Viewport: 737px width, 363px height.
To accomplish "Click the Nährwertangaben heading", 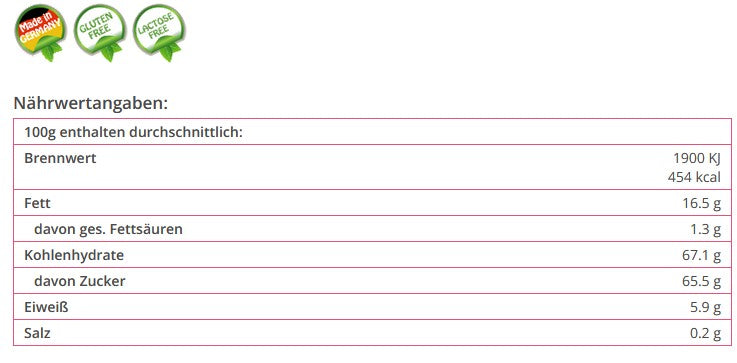I will tap(91, 103).
